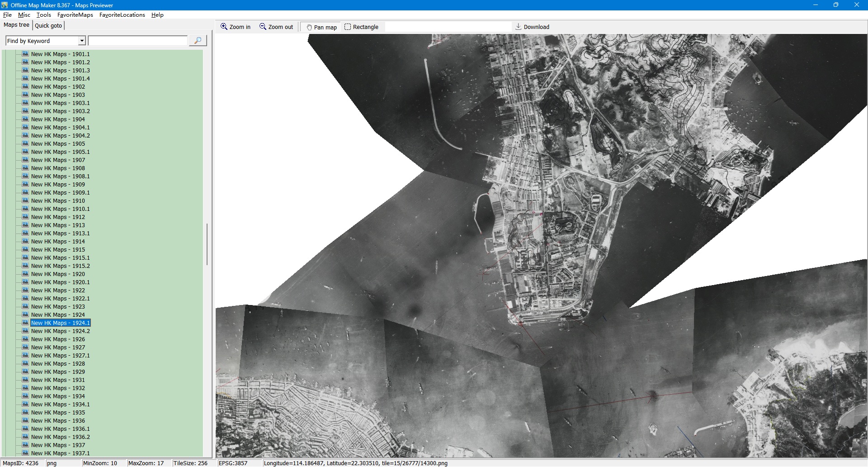This screenshot has height=467, width=868.
Task: Click map icon beside New HK Maps - 1931
Action: click(25, 380)
